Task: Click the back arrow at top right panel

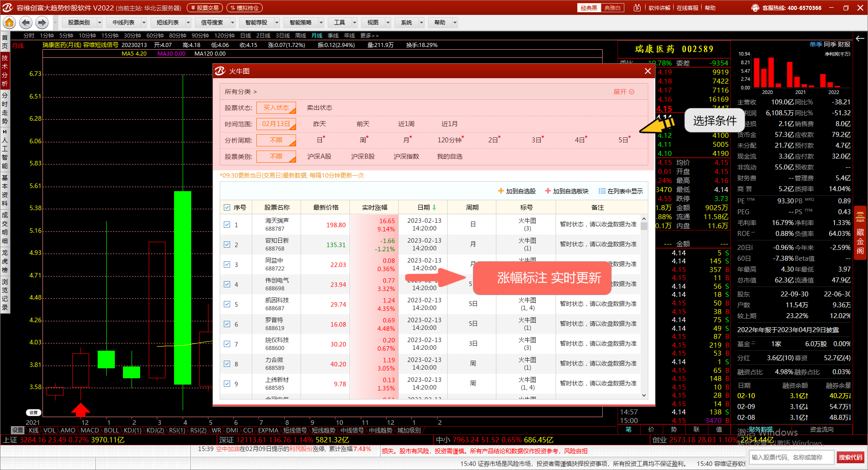Action: pos(860,38)
